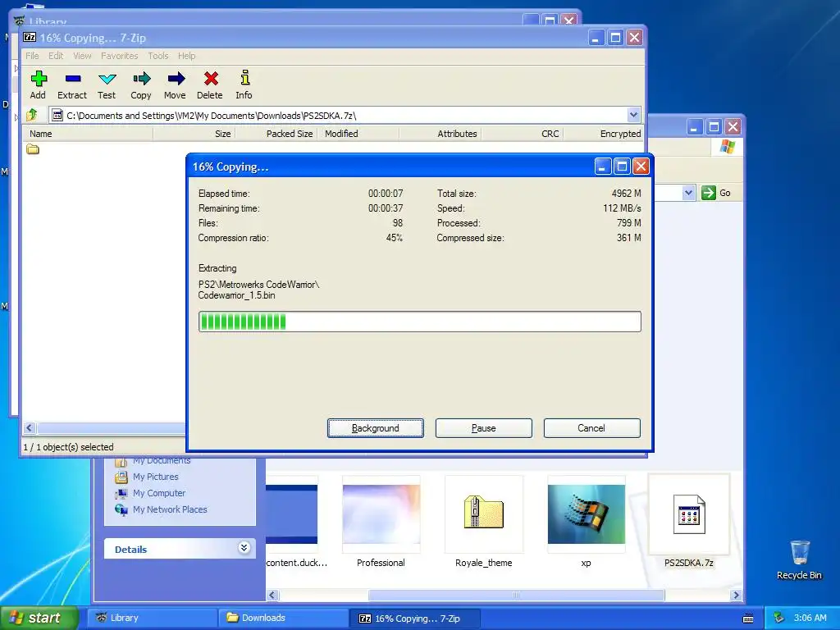Sort by the Packed Size column header
840x630 pixels.
(276, 134)
